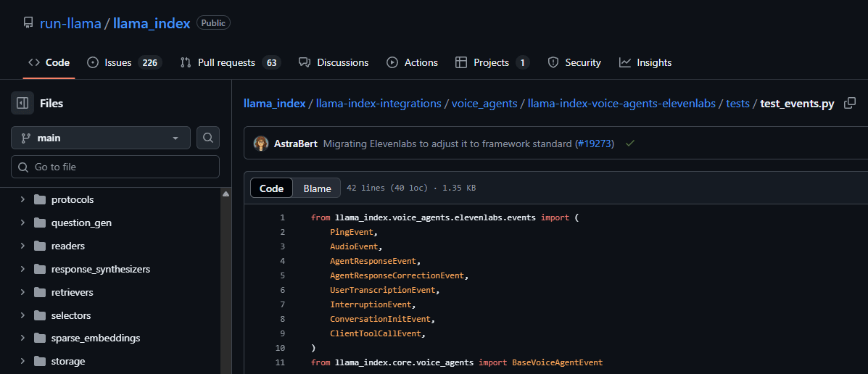The image size is (868, 374).
Task: Collapse the file tree side panel icon
Action: (22, 104)
